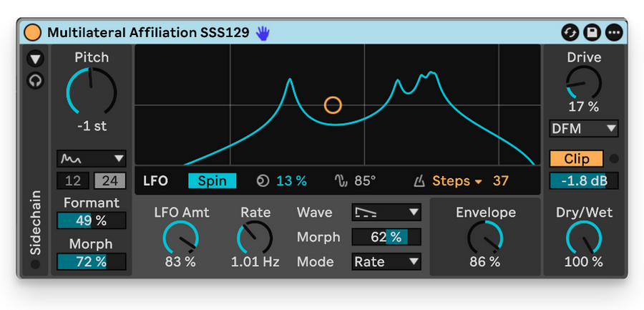Click the Rate knob
Viewport: 644px width, 310px height.
click(255, 238)
